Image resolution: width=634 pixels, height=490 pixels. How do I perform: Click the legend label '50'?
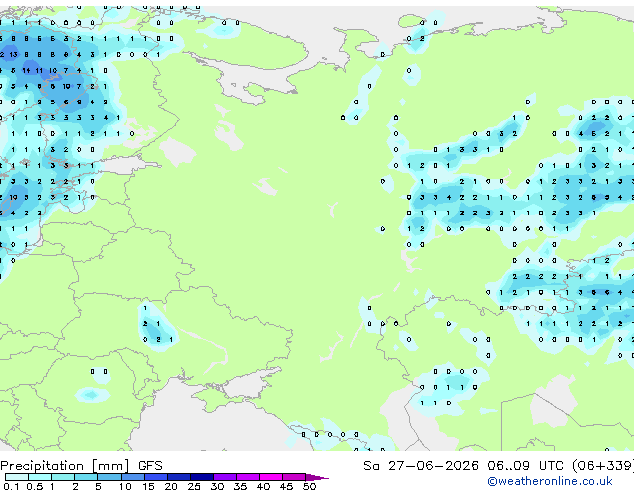(x=310, y=486)
